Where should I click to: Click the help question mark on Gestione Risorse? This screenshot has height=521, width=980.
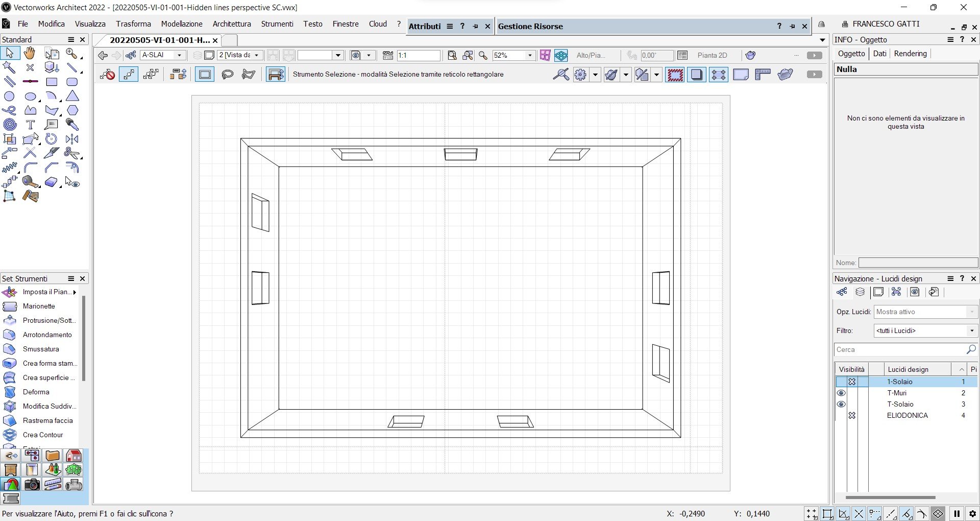pyautogui.click(x=779, y=26)
